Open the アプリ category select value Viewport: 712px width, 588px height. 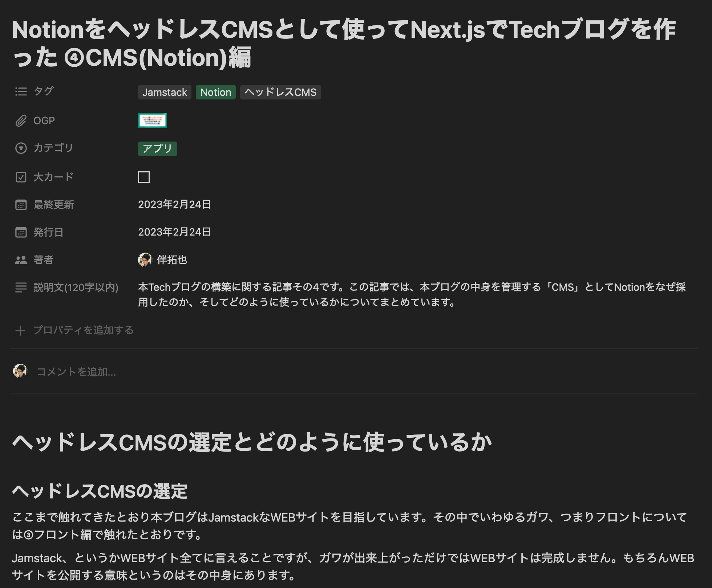point(157,149)
